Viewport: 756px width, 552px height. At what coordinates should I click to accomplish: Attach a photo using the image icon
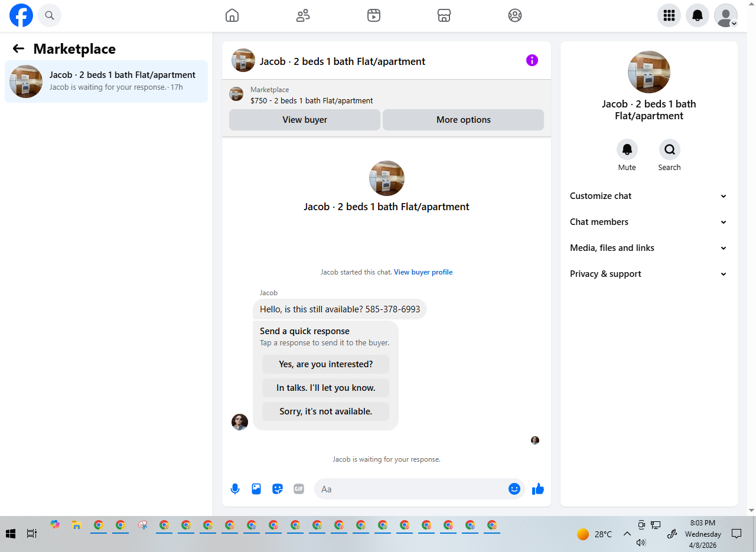pos(256,489)
